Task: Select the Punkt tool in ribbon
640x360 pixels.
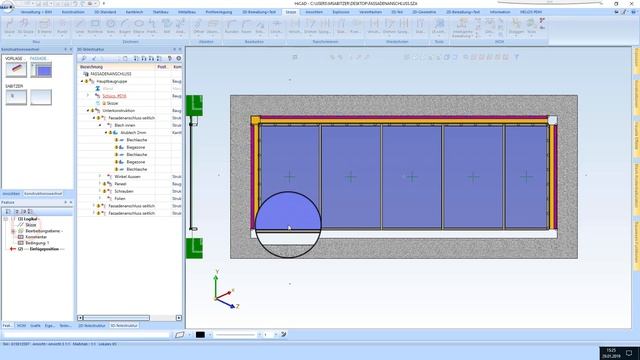Action: [x=62, y=27]
